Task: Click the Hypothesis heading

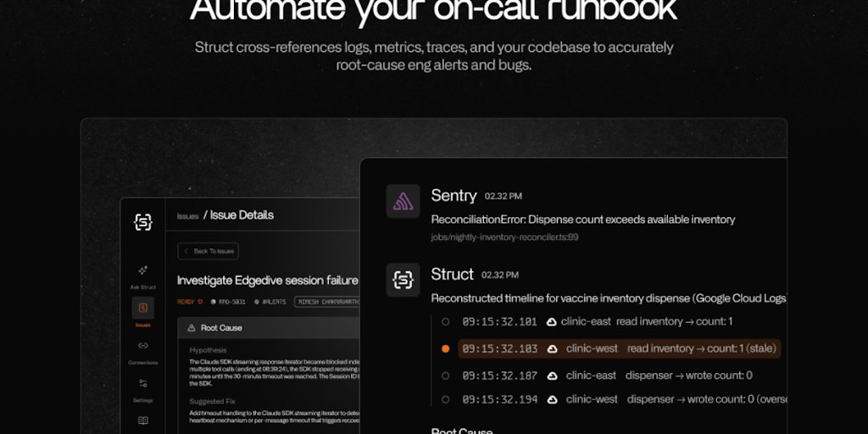Action: [x=208, y=350]
